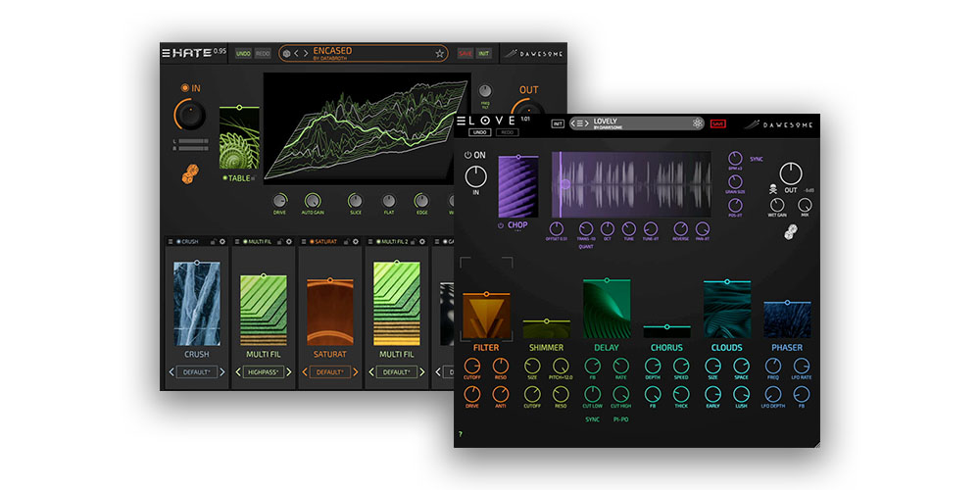
Task: Open the HIGHPASS preset dropdown
Action: (264, 372)
